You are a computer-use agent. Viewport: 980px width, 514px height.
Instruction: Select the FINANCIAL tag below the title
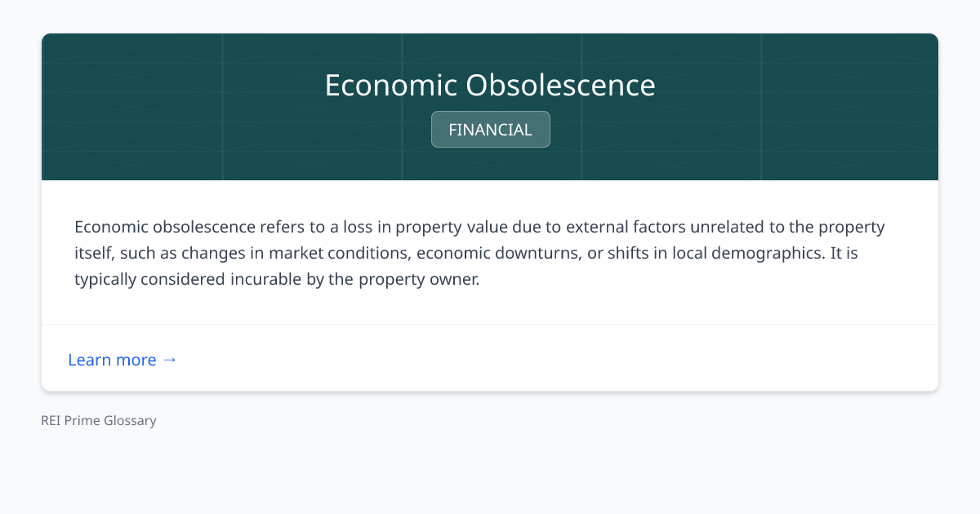tap(490, 129)
